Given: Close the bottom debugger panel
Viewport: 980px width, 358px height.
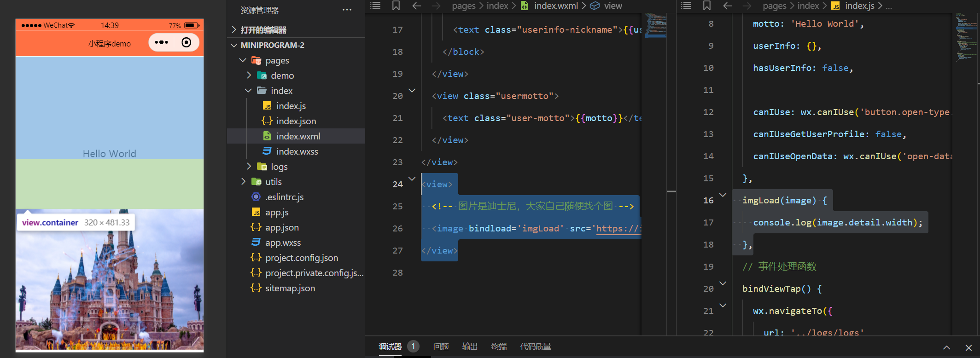Looking at the screenshot, I should click(968, 347).
